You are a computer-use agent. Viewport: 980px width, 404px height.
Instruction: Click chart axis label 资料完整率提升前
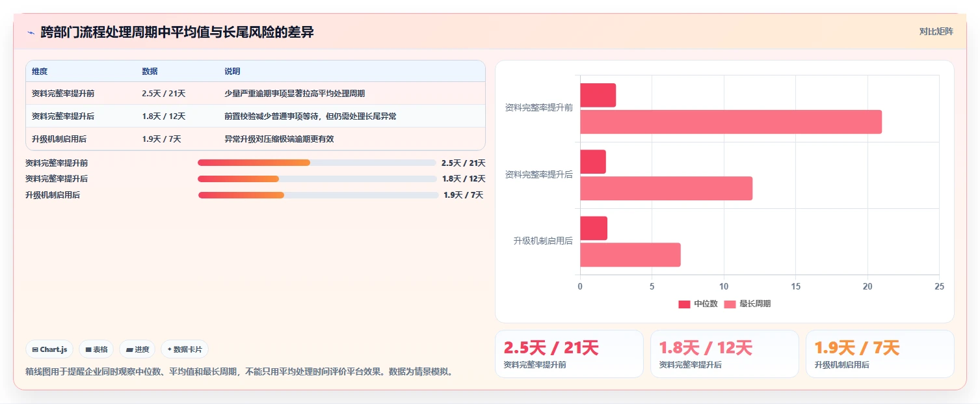539,108
